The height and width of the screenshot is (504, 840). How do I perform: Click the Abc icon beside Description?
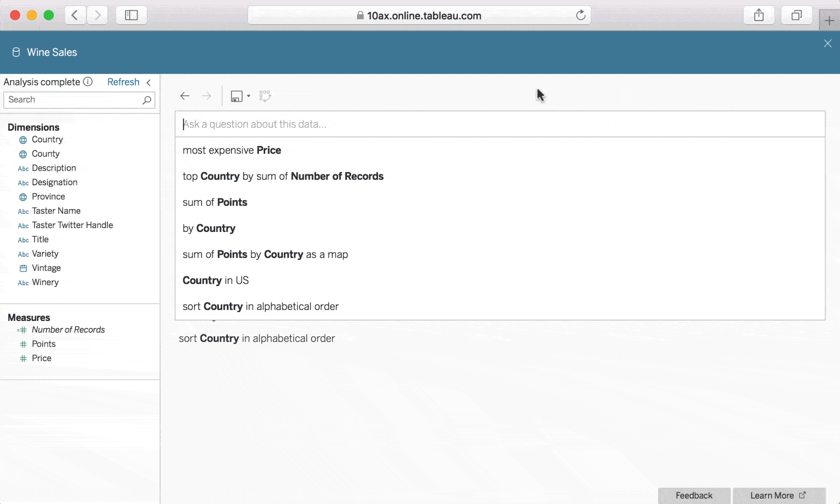coord(23,168)
